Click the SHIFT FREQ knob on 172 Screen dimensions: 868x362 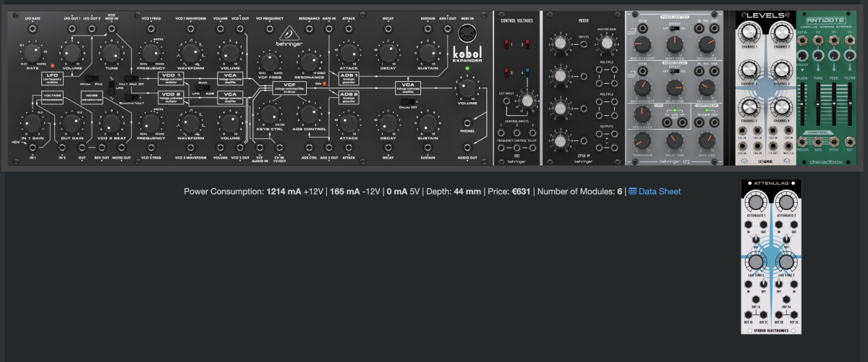tap(674, 43)
